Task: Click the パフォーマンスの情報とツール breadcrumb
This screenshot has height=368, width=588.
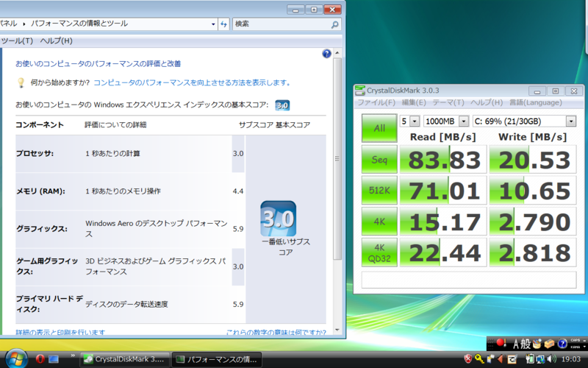Action: tap(79, 24)
